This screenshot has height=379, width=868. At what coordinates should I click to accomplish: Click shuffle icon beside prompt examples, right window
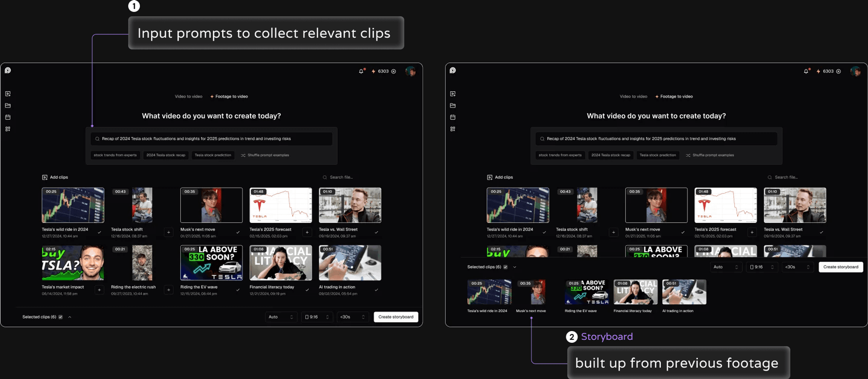[x=688, y=155]
